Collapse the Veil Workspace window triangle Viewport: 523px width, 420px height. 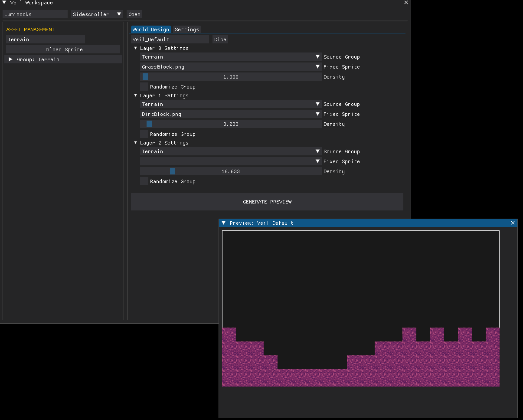[4, 3]
